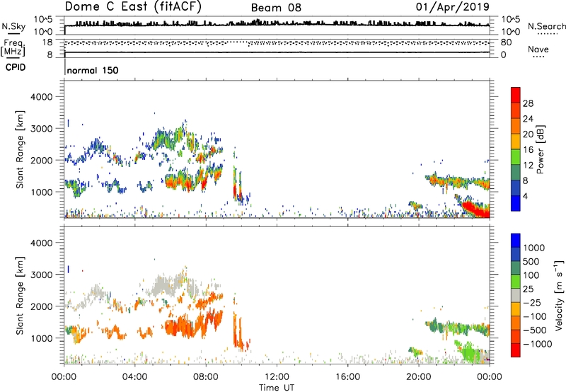Click the '4000' tick on power panel
This screenshot has height=392, width=566.
click(x=42, y=97)
